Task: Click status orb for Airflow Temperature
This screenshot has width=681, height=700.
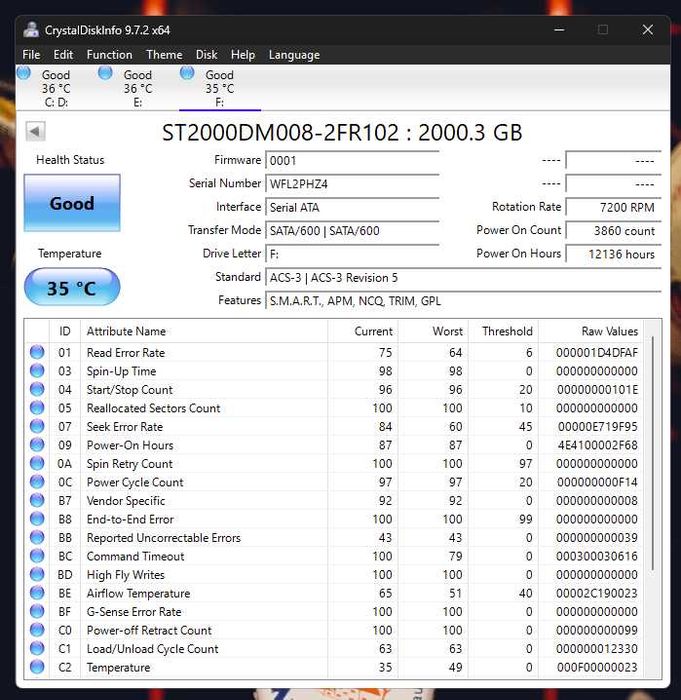Action: coord(37,593)
